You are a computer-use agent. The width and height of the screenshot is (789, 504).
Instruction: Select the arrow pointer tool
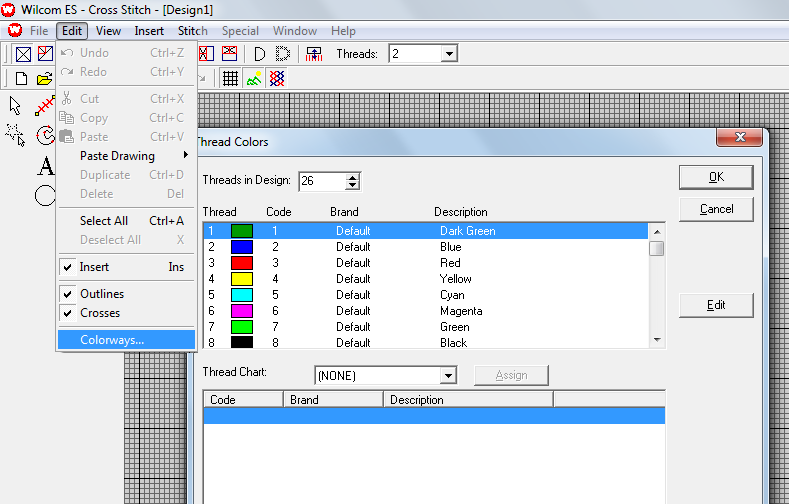coord(17,106)
